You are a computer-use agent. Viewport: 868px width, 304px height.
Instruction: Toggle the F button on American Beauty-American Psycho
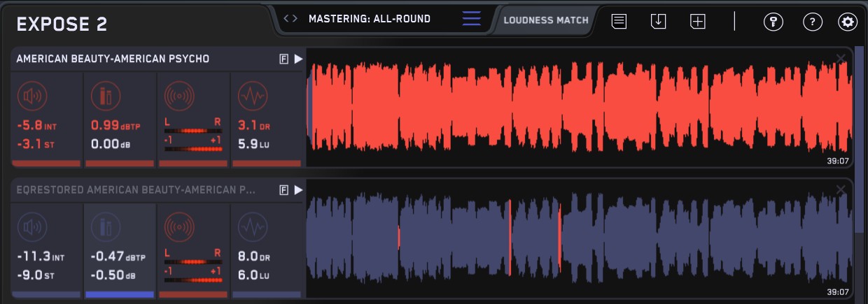click(x=283, y=59)
